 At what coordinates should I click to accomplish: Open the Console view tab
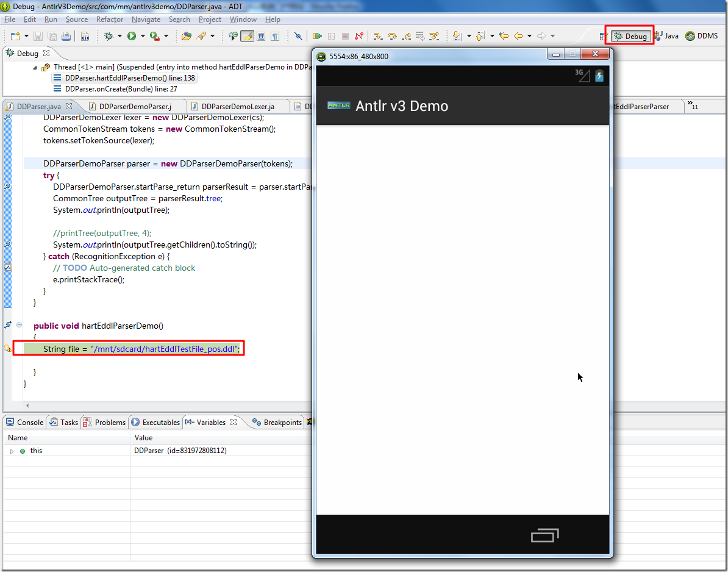tap(24, 422)
